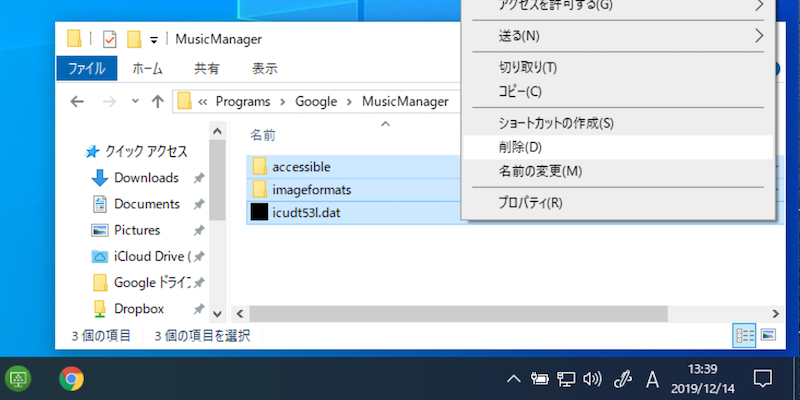Click the volume speaker icon in system tray

[592, 379]
